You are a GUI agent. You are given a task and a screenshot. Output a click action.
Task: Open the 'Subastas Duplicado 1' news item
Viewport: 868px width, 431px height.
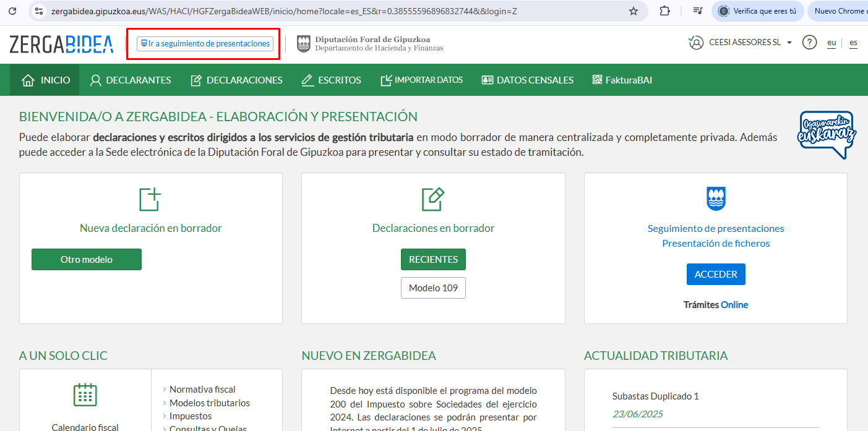655,396
